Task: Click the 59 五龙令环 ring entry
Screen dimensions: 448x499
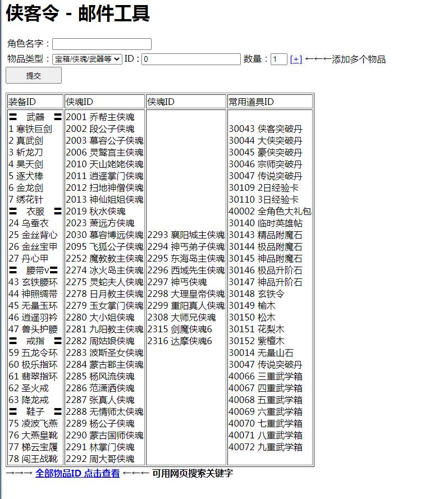Action: pos(33,352)
